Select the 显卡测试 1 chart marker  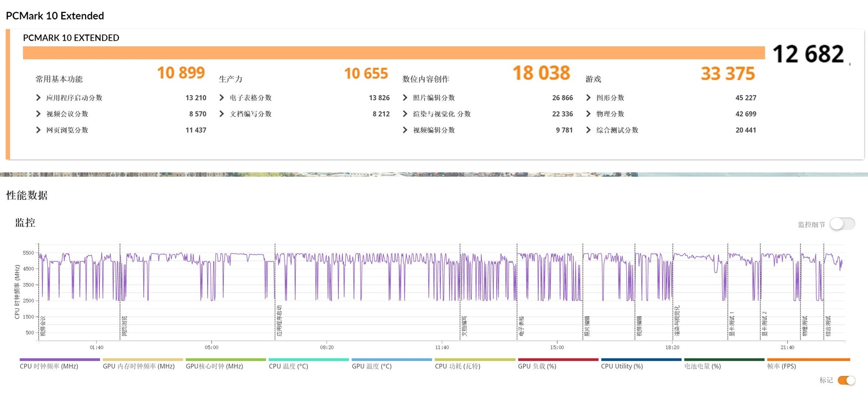[732, 324]
